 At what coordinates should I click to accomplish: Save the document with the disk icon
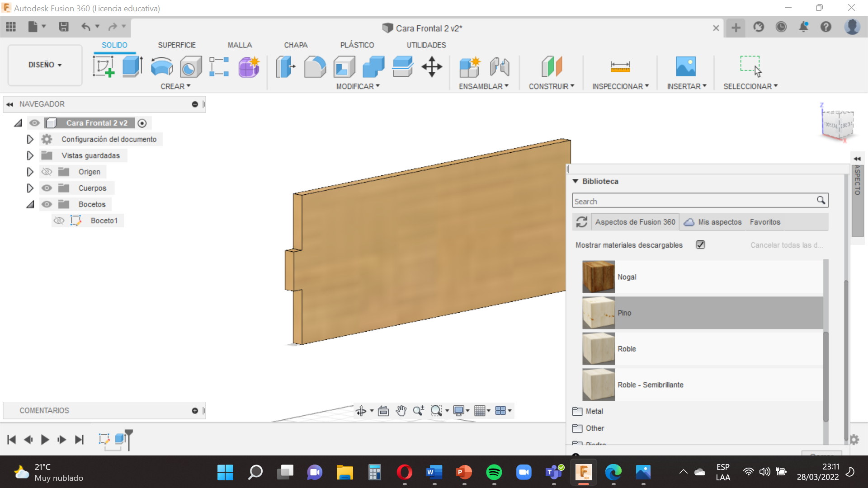coord(64,27)
